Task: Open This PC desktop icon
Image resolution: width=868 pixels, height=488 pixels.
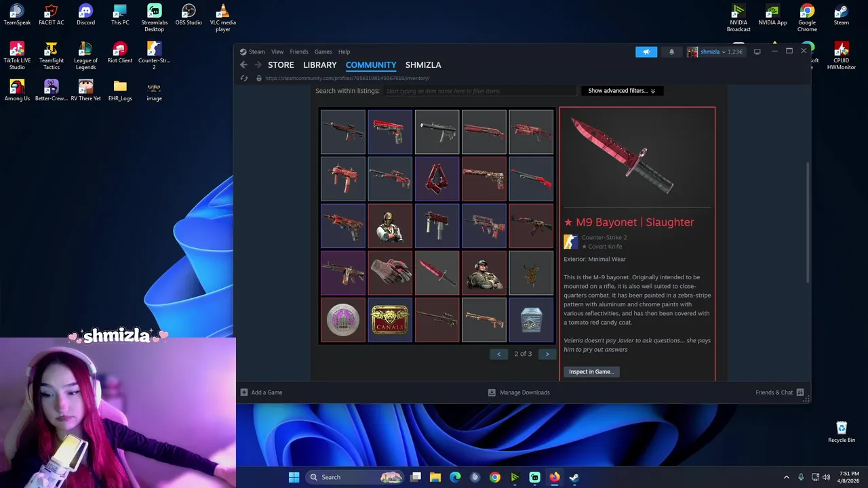Action: [x=120, y=15]
